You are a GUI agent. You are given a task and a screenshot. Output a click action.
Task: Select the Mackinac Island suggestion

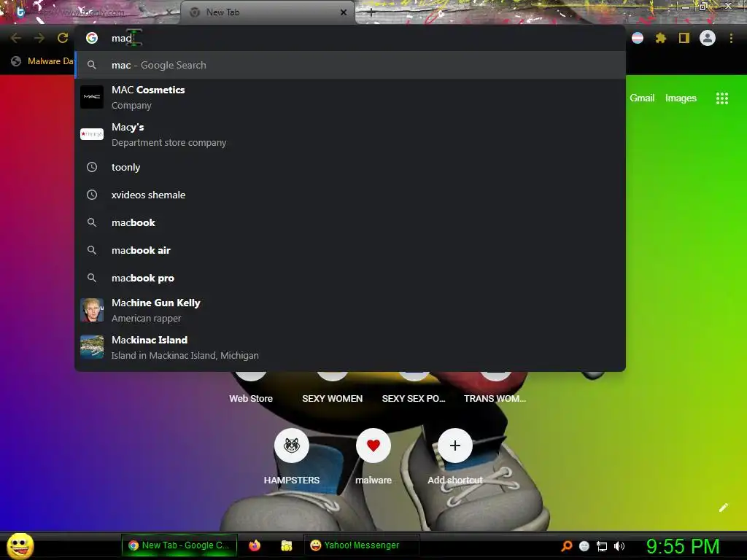[x=350, y=347]
